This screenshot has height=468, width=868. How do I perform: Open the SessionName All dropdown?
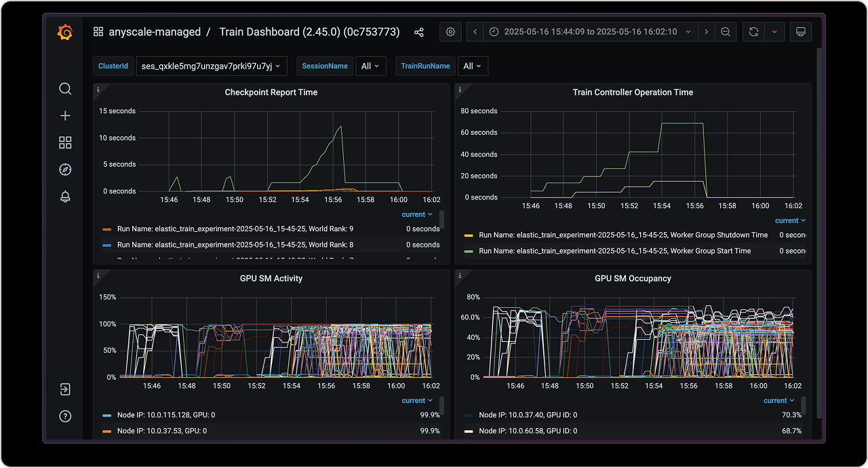tap(371, 66)
